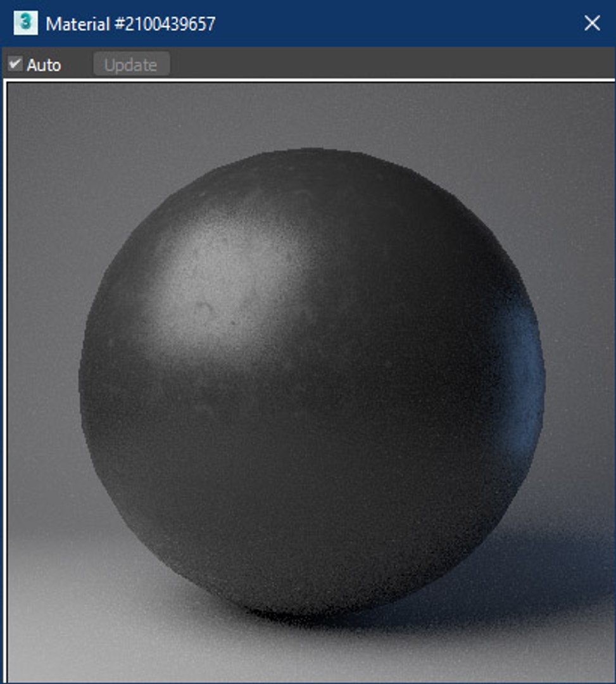Toggle the Auto checkbox
Screen dimensions: 616x684
point(15,64)
